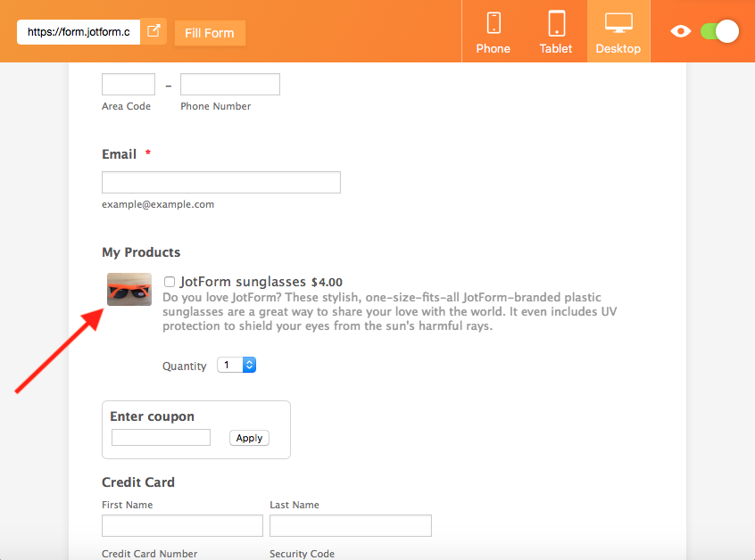Open the sunglasses product thumbnail
Viewport: 755px width, 560px height.
pos(129,289)
